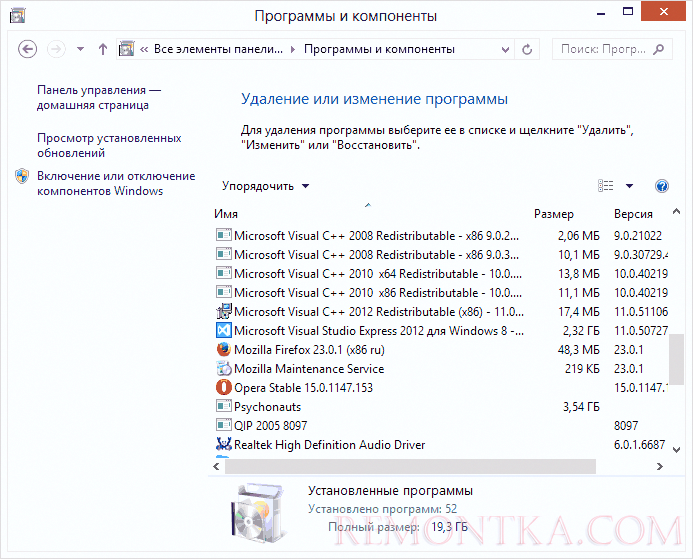
Task: Select the Opera Stable icon
Action: (x=224, y=387)
